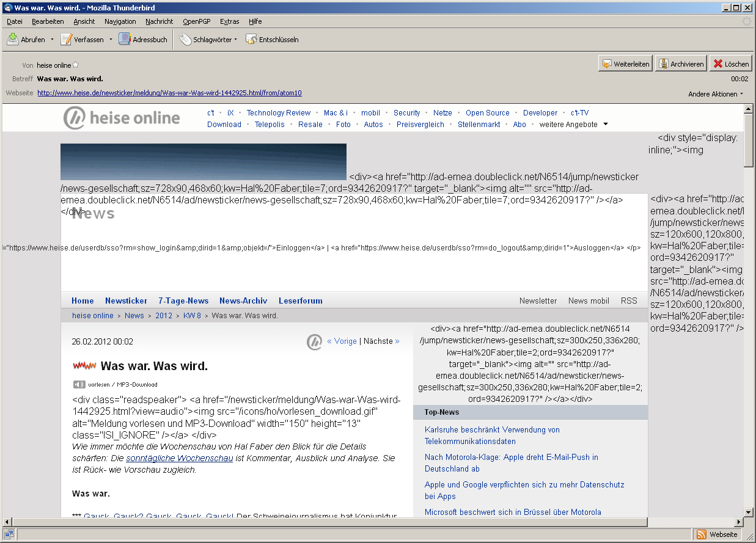Click the vertical scrollbar up arrow
The height and width of the screenshot is (543, 756).
749,109
